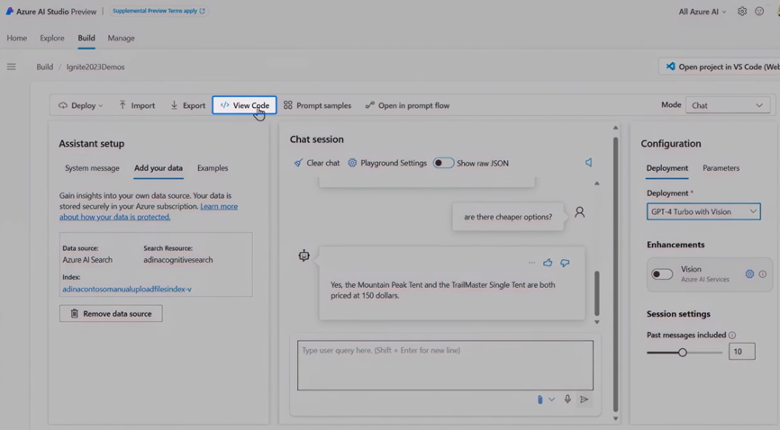Enable the Vision enhancement toggle
Image resolution: width=780 pixels, height=430 pixels.
[x=662, y=274]
